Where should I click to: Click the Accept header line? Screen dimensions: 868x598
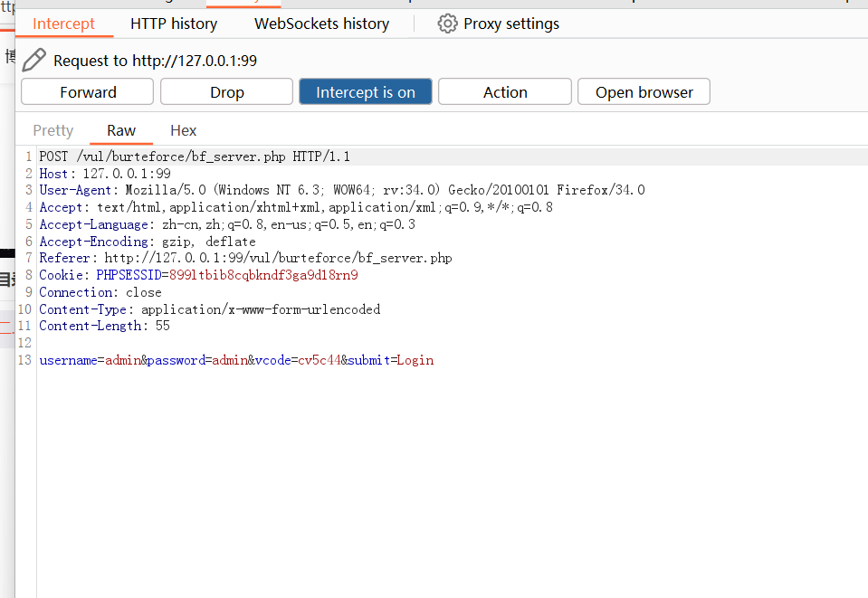point(296,207)
